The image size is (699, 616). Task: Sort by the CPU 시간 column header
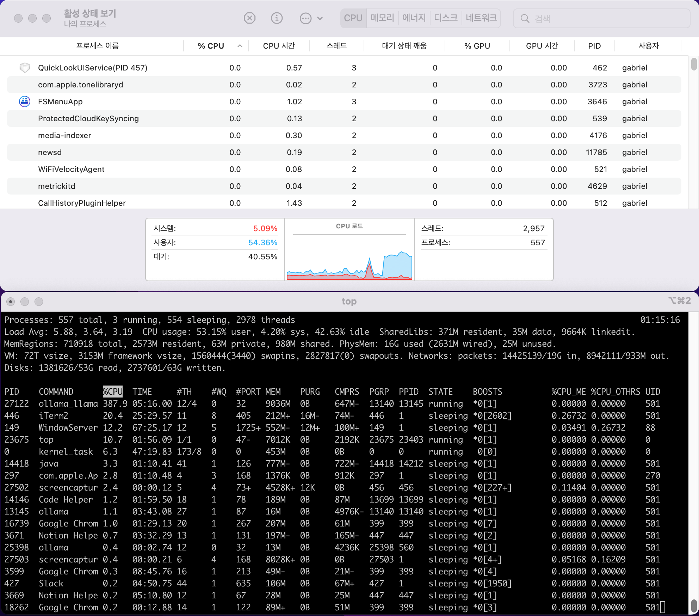point(279,46)
